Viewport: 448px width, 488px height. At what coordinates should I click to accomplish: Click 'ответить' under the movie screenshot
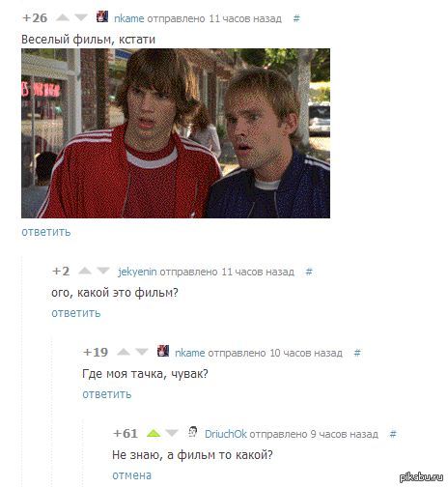(46, 232)
